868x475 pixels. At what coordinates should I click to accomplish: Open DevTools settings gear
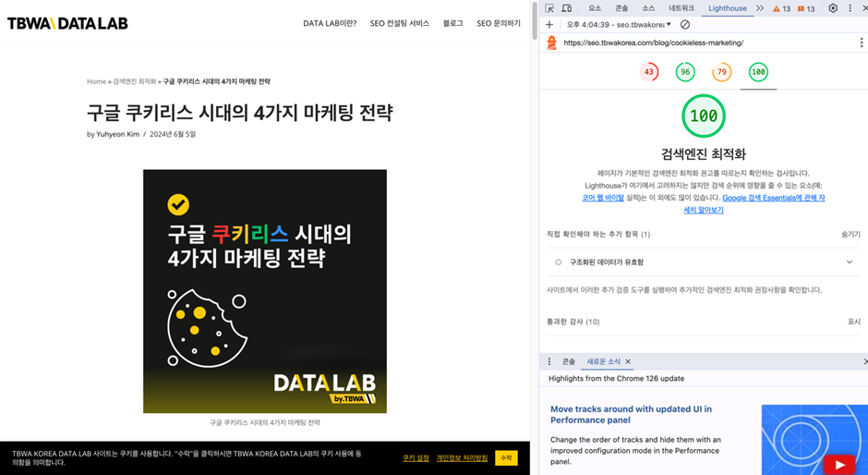(832, 8)
